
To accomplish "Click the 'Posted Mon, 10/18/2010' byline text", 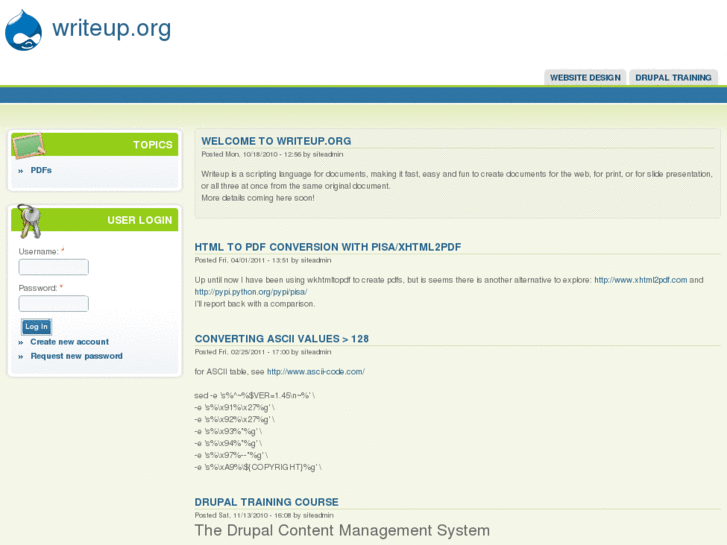I will tap(272, 154).
